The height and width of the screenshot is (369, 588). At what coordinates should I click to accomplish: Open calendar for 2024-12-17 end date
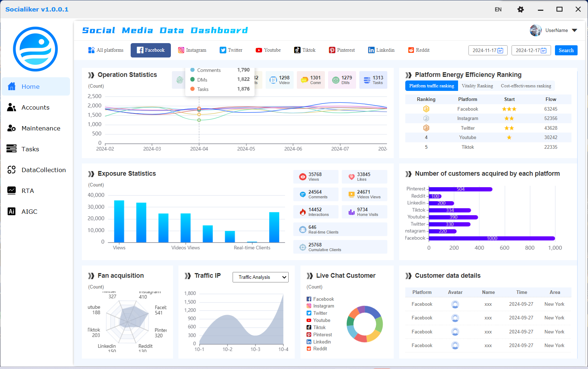click(x=543, y=50)
